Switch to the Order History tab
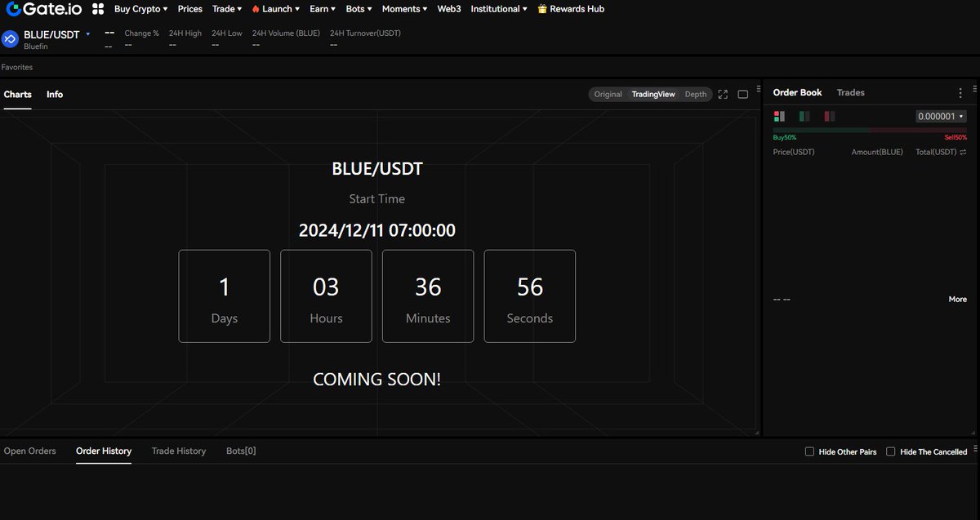The height and width of the screenshot is (520, 980). tap(104, 451)
